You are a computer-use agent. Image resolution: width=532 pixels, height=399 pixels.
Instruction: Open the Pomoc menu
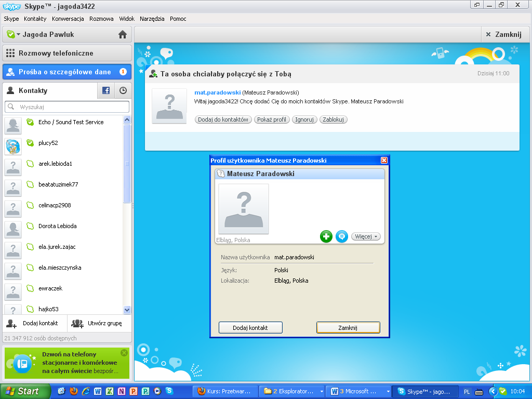pos(178,19)
